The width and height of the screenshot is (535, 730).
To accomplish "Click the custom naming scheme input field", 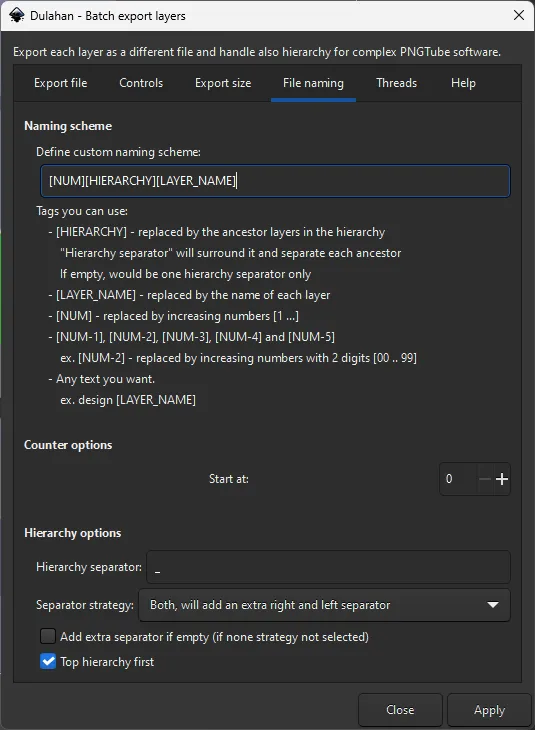I will (275, 181).
